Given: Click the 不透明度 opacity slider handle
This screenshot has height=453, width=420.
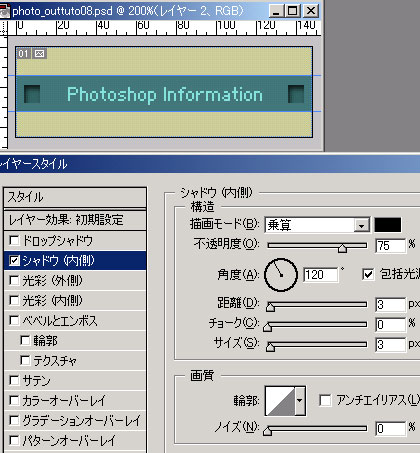Looking at the screenshot, I should pos(342,248).
